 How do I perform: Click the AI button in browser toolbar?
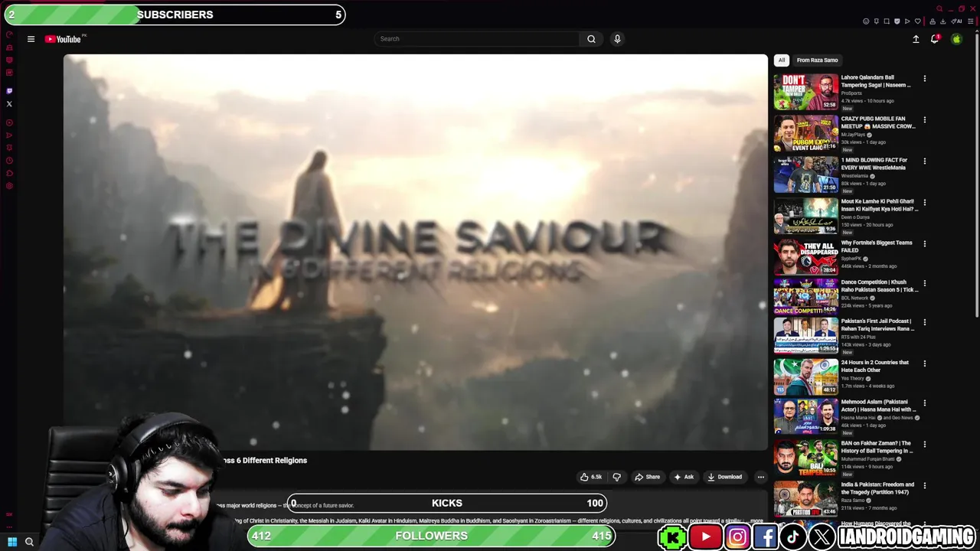click(956, 21)
